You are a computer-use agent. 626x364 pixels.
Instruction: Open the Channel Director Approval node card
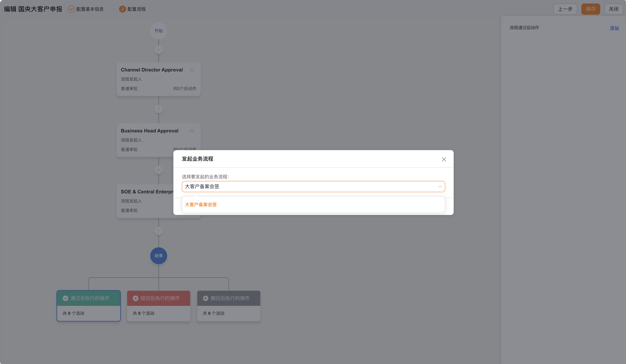[x=159, y=79]
